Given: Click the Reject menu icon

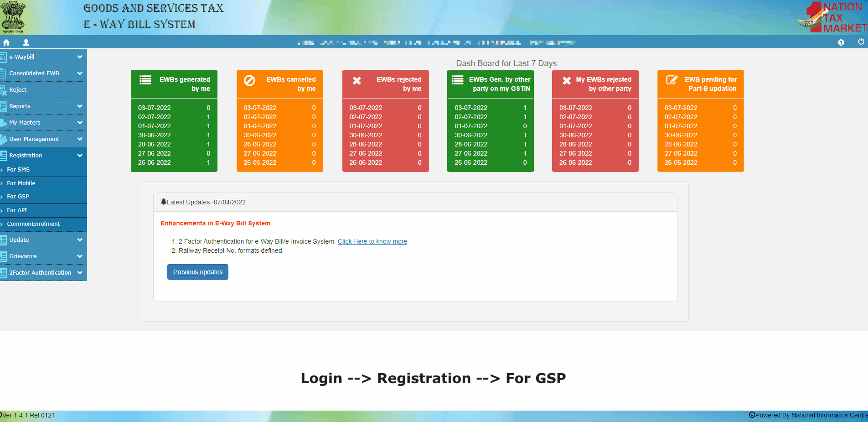Looking at the screenshot, I should 3,90.
